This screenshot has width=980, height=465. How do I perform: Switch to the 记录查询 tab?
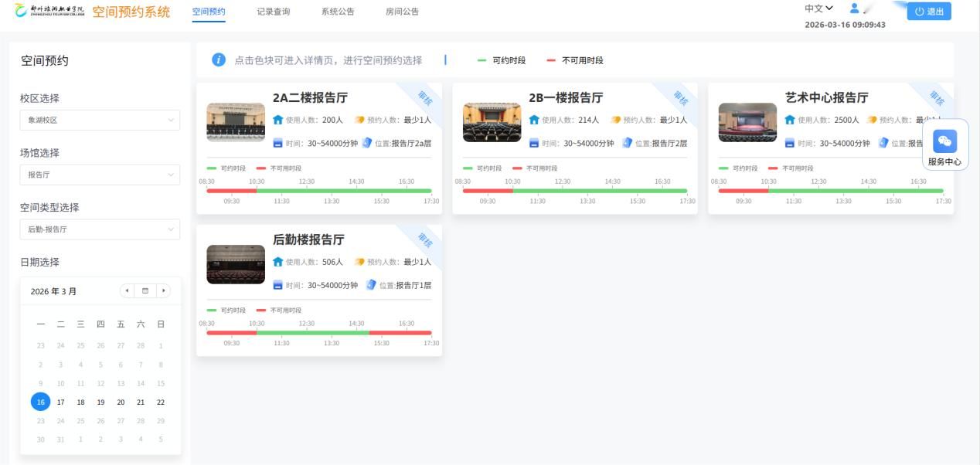273,12
